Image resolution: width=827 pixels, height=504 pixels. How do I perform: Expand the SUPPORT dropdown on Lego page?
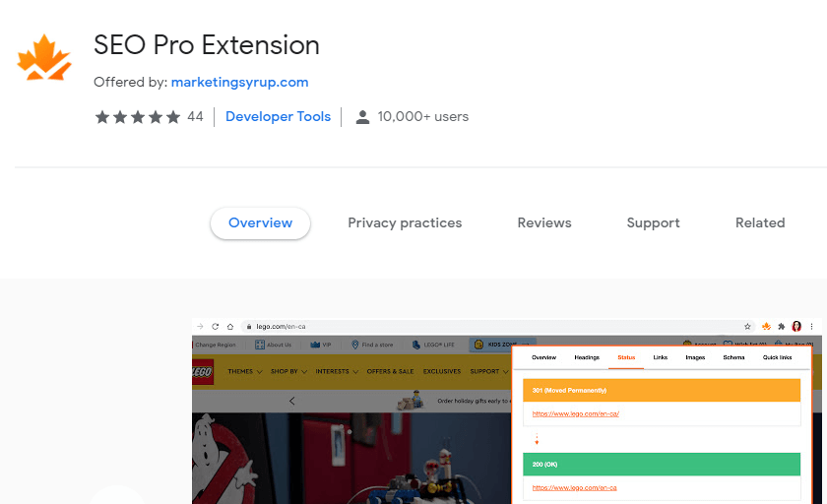(489, 372)
